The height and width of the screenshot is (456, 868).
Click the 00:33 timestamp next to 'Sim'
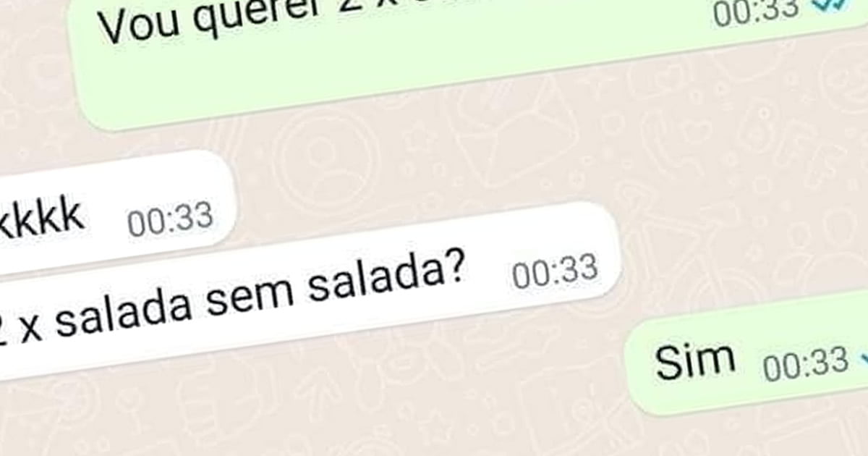806,362
